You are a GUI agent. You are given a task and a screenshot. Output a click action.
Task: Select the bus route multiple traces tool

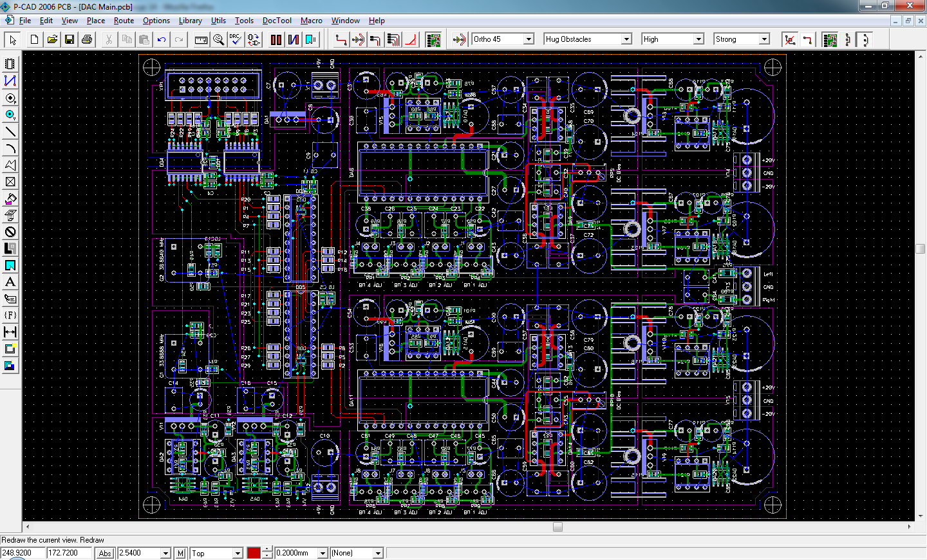click(393, 40)
